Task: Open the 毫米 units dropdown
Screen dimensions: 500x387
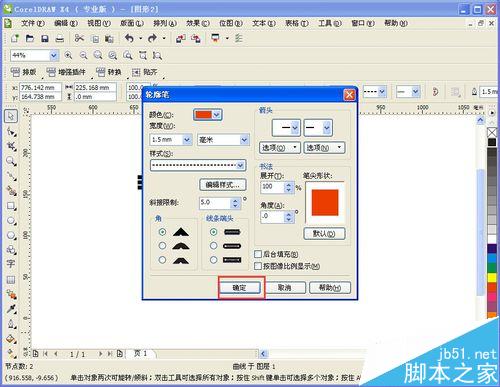Action: pos(244,140)
